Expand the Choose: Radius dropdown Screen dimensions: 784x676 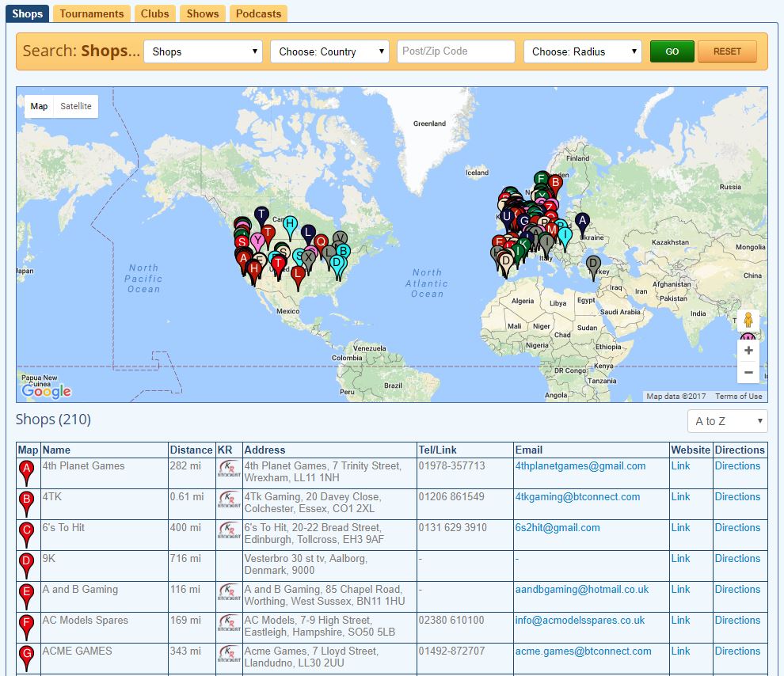[x=582, y=51]
